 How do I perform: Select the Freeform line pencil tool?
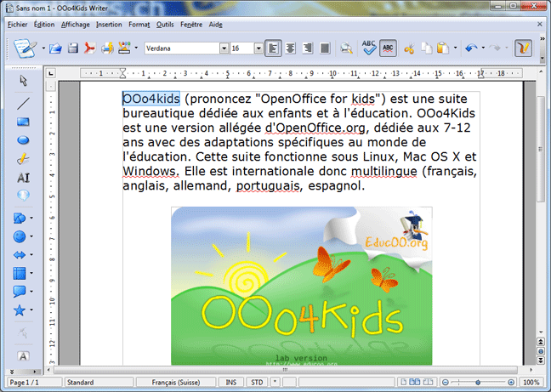[x=23, y=159]
